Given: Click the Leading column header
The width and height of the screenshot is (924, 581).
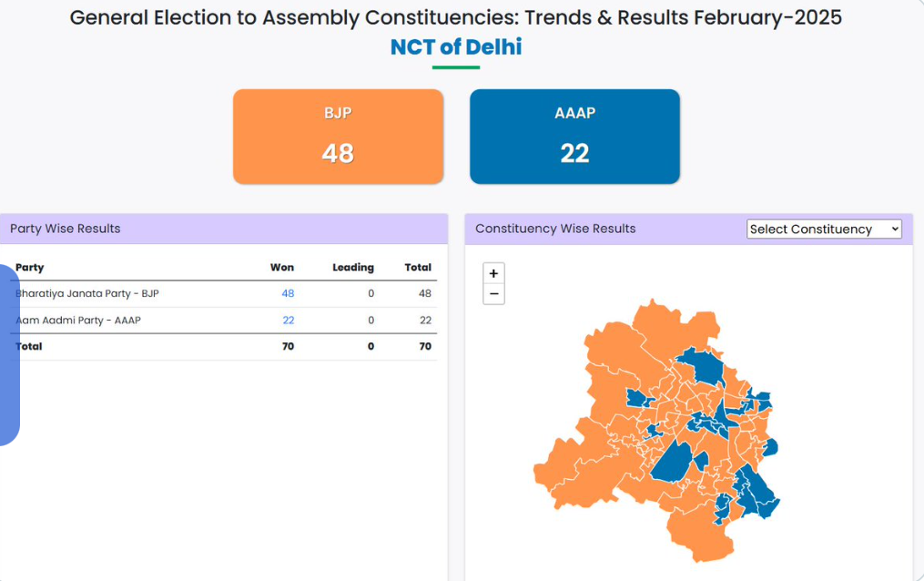Looking at the screenshot, I should pos(353,267).
